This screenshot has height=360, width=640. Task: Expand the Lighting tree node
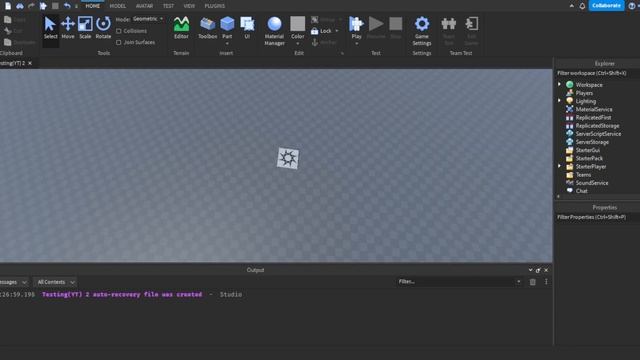560,101
